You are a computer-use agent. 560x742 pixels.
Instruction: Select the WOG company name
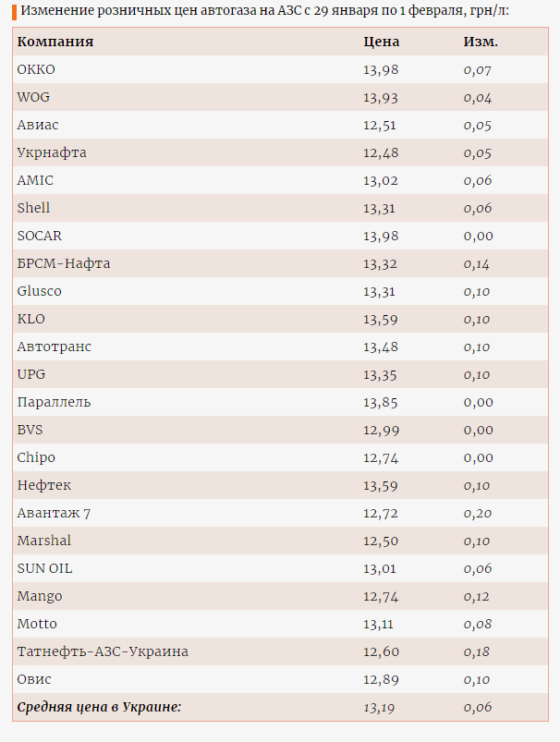point(33,97)
